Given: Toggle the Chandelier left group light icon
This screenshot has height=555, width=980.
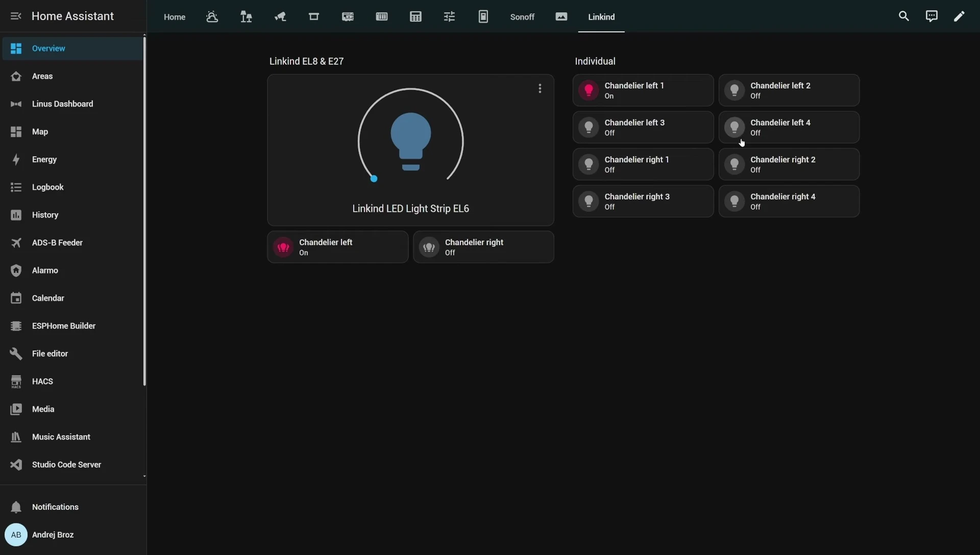Looking at the screenshot, I should 283,247.
